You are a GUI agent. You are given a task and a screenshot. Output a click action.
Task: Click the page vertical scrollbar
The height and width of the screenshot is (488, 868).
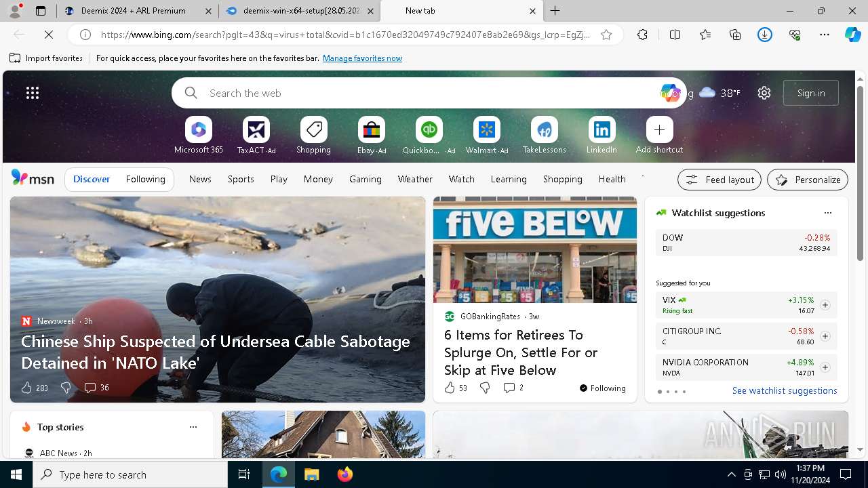(861, 174)
